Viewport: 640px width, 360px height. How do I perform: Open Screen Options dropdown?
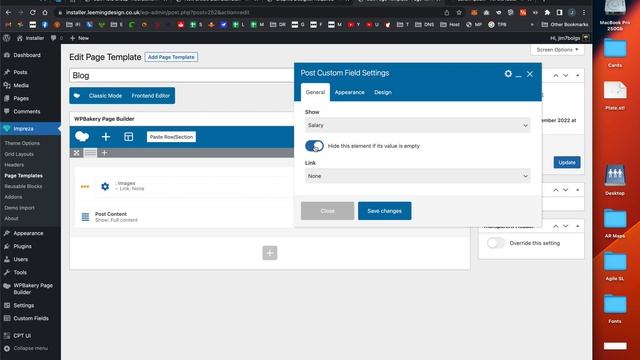[557, 50]
